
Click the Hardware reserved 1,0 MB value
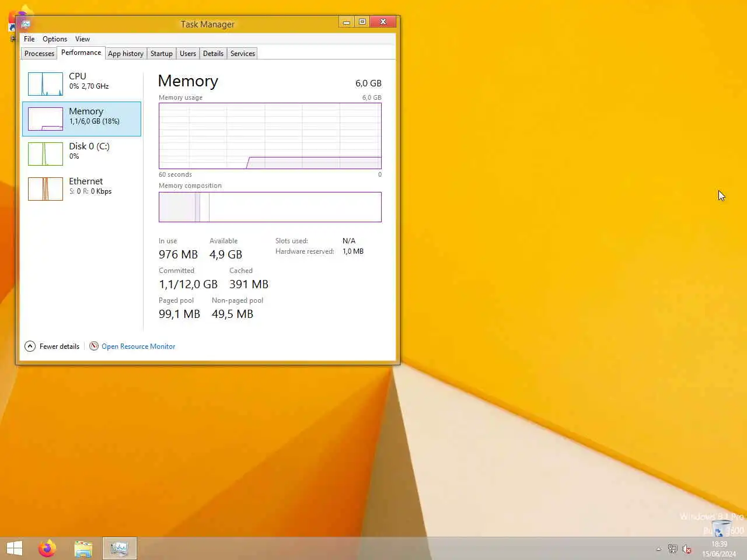click(x=353, y=251)
